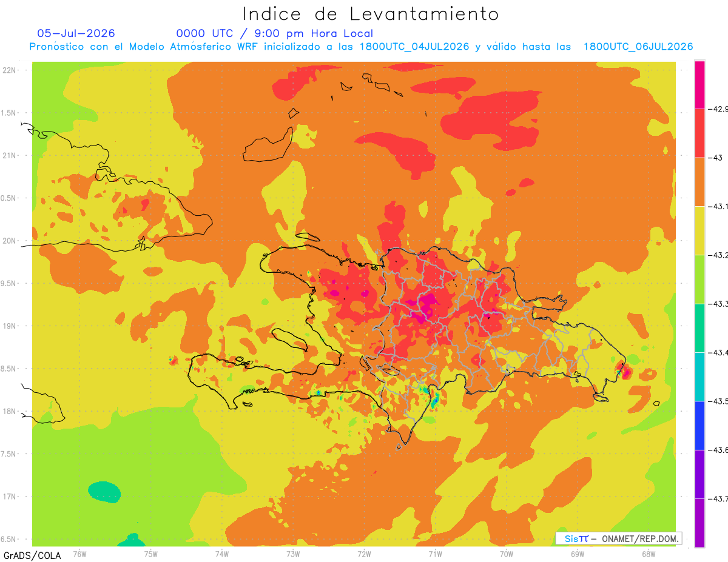
Task: Pick the orange legend swatch between -43 and -43.1
Action: coord(699,182)
